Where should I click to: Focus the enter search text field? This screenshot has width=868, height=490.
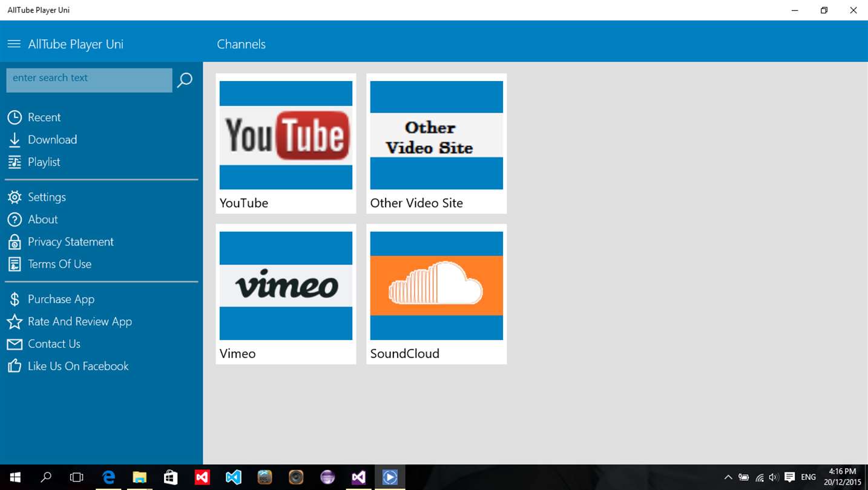point(90,80)
